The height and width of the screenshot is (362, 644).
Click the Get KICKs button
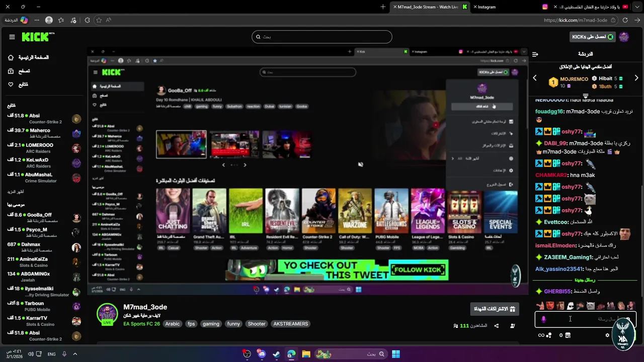coord(593,37)
